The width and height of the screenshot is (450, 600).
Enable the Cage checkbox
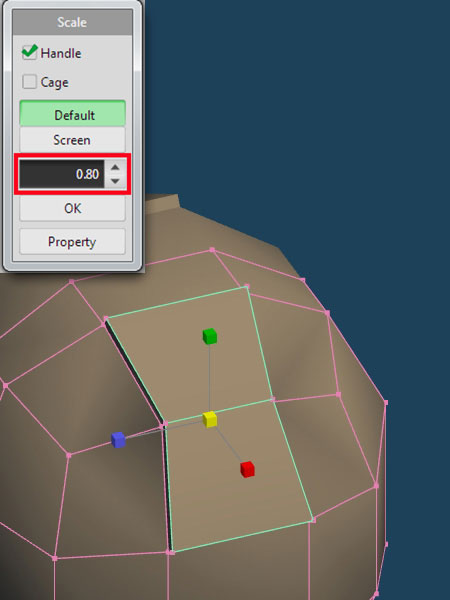coord(29,82)
